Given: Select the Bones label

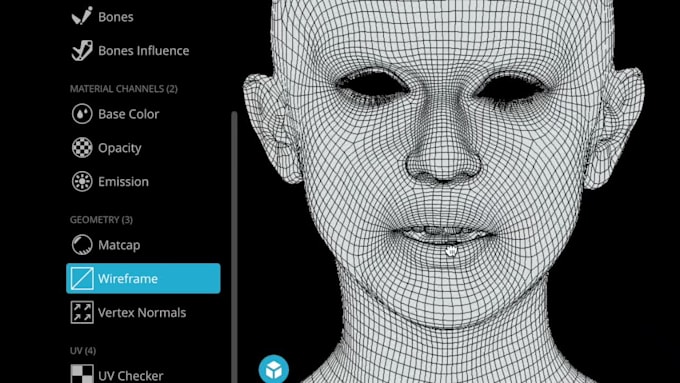Looking at the screenshot, I should click(116, 17).
